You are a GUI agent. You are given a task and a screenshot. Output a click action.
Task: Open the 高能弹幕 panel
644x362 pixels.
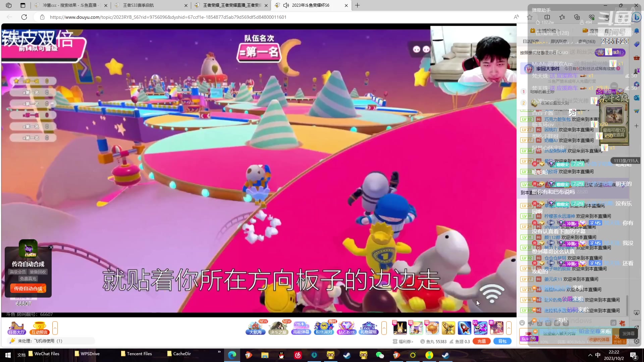tap(301, 328)
